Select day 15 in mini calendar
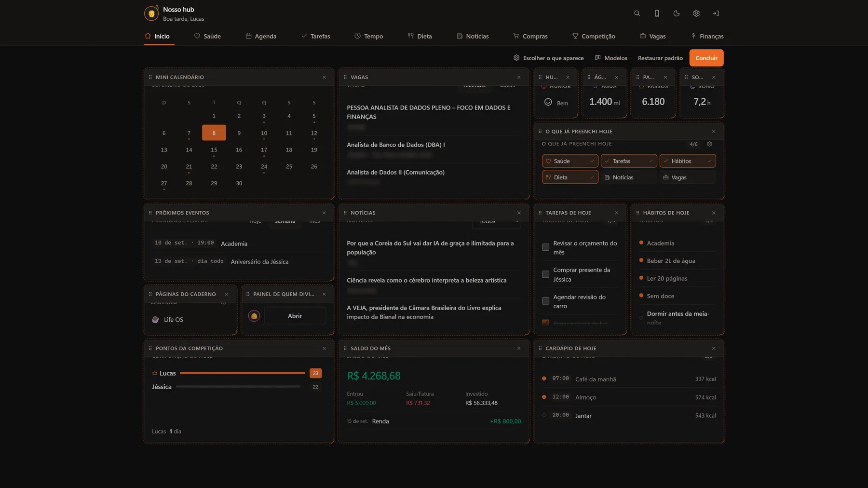The image size is (868, 488). pyautogui.click(x=214, y=150)
